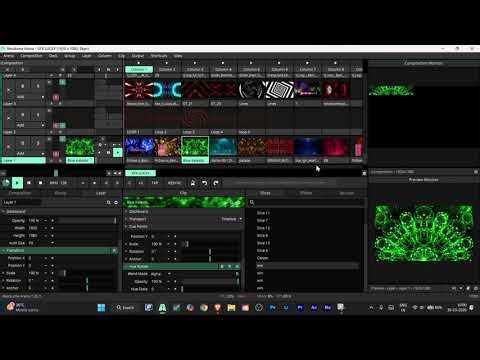Viewport: 480px width, 360px height.
Task: Open the Blend Mode Alpha dropdown in Hue Rotate
Action: pyautogui.click(x=161, y=274)
